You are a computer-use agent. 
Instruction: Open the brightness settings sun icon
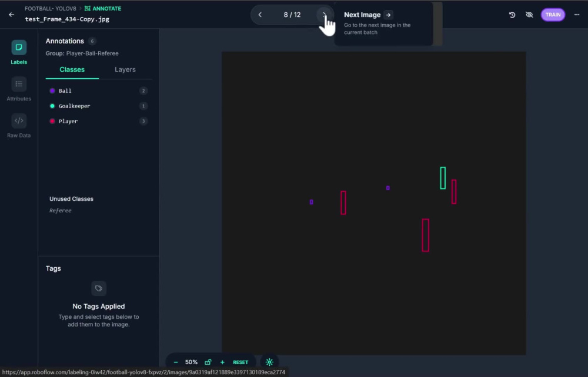(x=269, y=362)
